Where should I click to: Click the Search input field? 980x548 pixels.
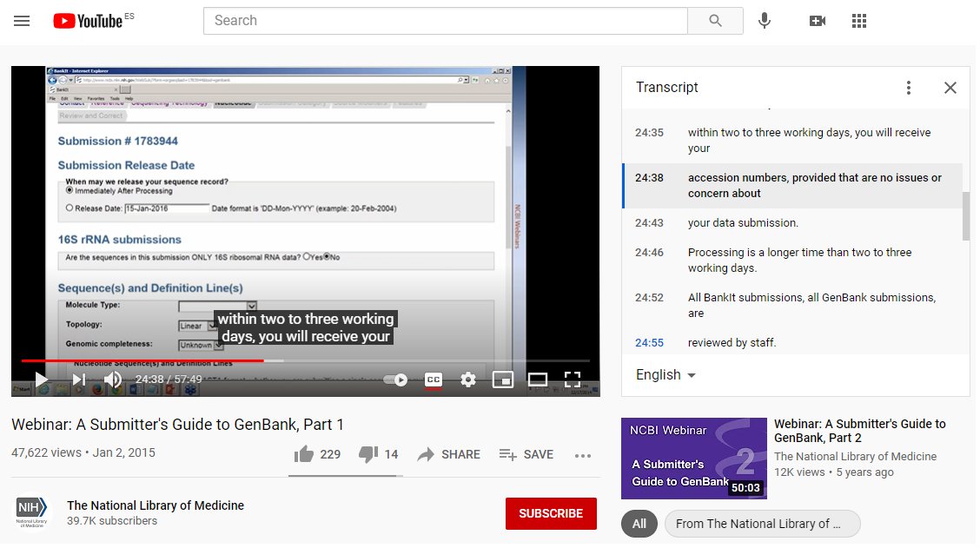[x=445, y=21]
